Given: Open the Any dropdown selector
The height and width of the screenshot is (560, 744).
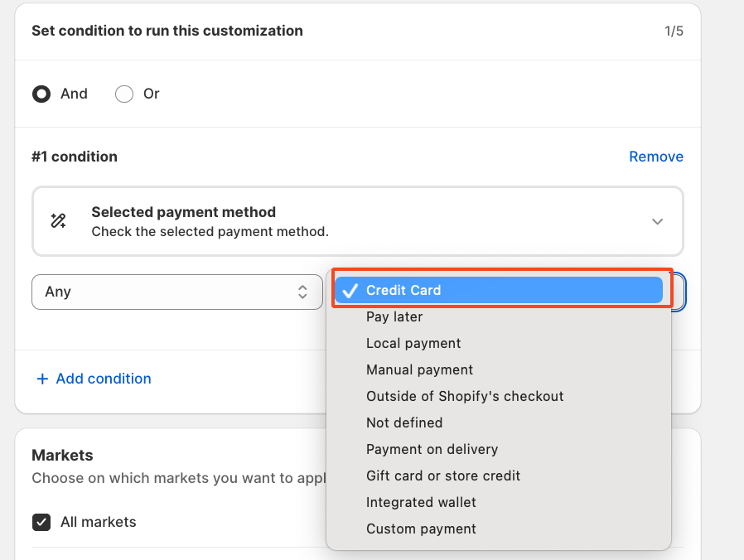Looking at the screenshot, I should (176, 292).
